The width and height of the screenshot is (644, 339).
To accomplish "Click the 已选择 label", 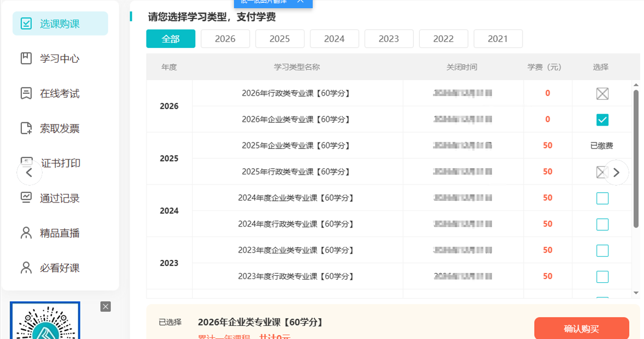I will pyautogui.click(x=170, y=322).
